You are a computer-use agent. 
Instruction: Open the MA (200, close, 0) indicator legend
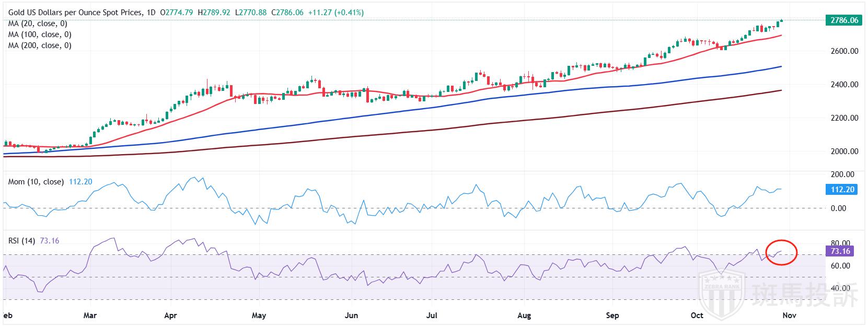(x=40, y=45)
